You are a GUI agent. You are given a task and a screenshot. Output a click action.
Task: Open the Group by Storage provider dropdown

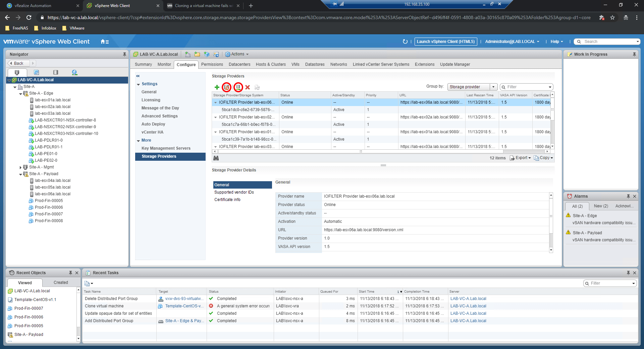click(x=472, y=87)
